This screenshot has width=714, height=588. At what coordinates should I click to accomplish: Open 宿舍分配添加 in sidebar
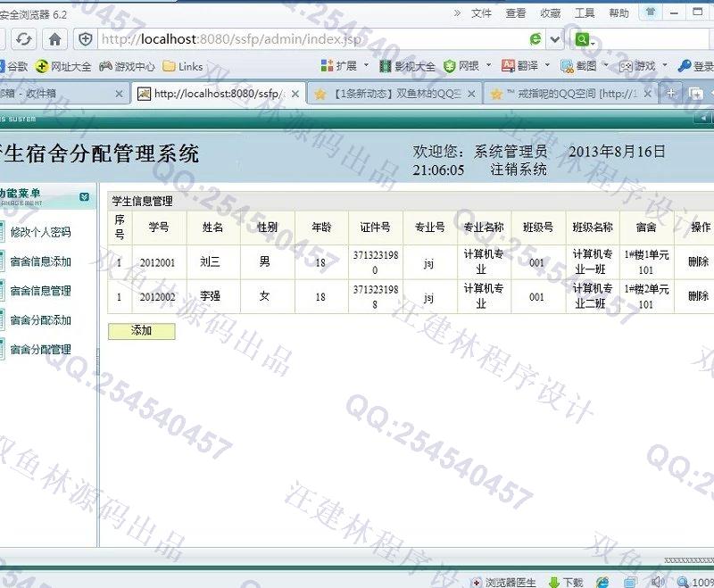point(40,320)
